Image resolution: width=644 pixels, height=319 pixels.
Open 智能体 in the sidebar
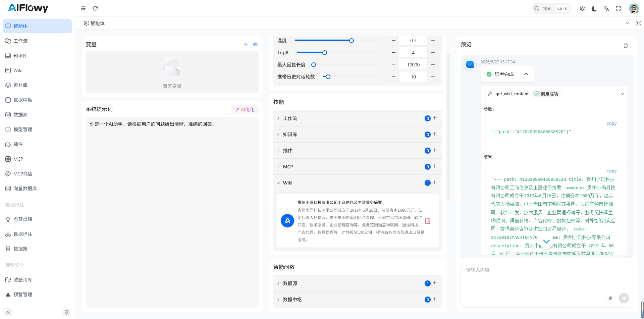pyautogui.click(x=37, y=26)
